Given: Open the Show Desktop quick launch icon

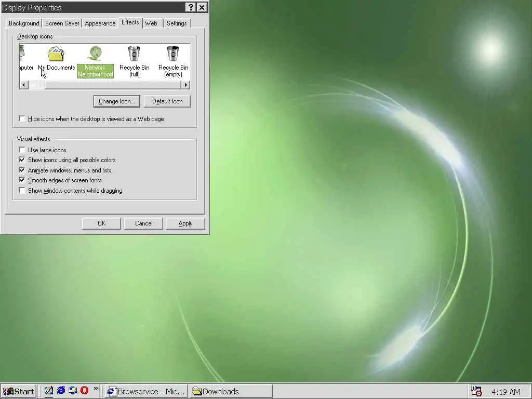Looking at the screenshot, I should click(x=48, y=391).
